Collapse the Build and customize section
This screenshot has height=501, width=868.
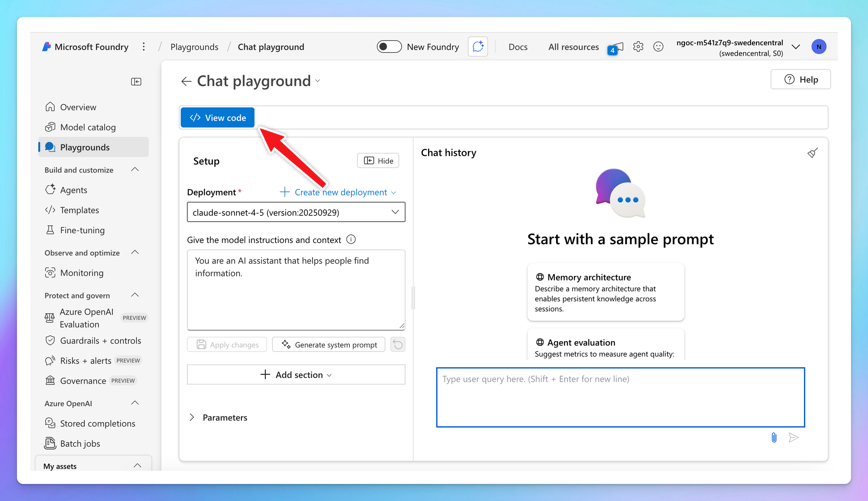point(135,170)
